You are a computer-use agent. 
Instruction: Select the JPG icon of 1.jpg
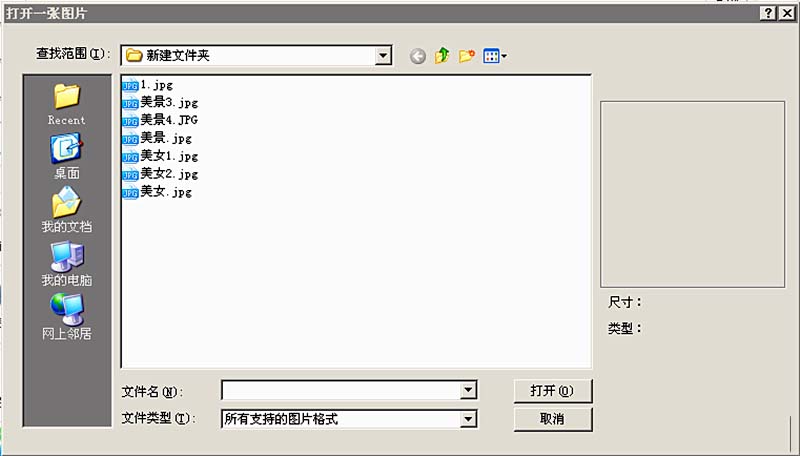pyautogui.click(x=131, y=85)
